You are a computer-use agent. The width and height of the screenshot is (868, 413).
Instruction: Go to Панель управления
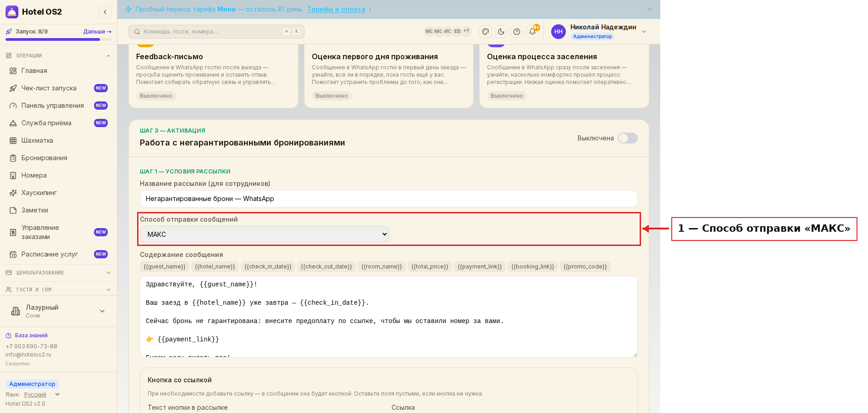(58, 106)
